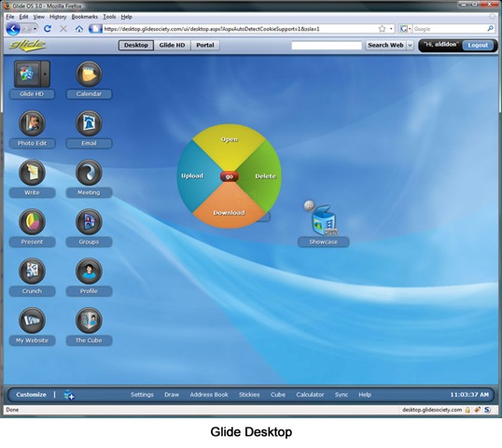Reload the page in Firefox
The height and width of the screenshot is (448, 502).
(x=48, y=29)
